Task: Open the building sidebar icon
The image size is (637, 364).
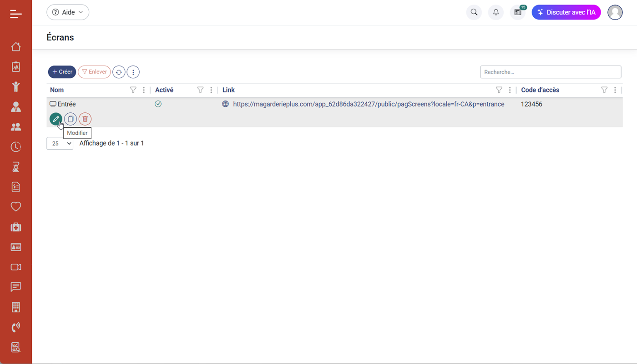Action: click(x=16, y=307)
